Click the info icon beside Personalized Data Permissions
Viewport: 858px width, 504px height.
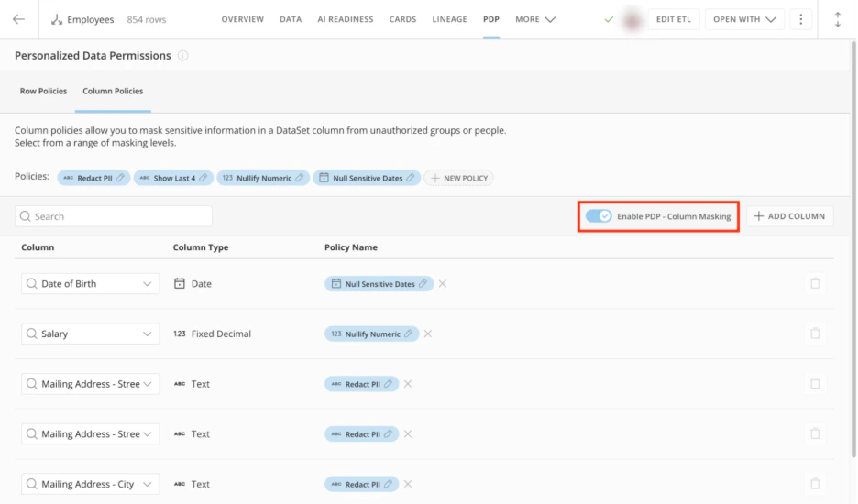click(182, 56)
